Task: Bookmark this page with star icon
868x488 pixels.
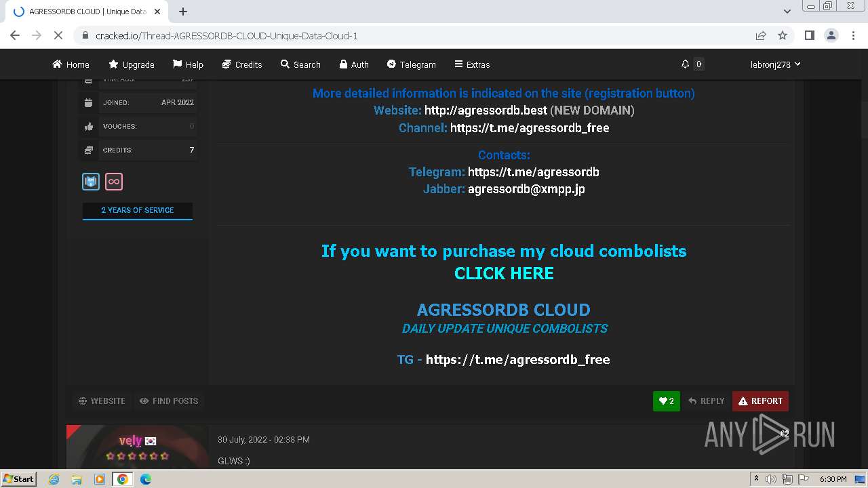Action: 783,35
